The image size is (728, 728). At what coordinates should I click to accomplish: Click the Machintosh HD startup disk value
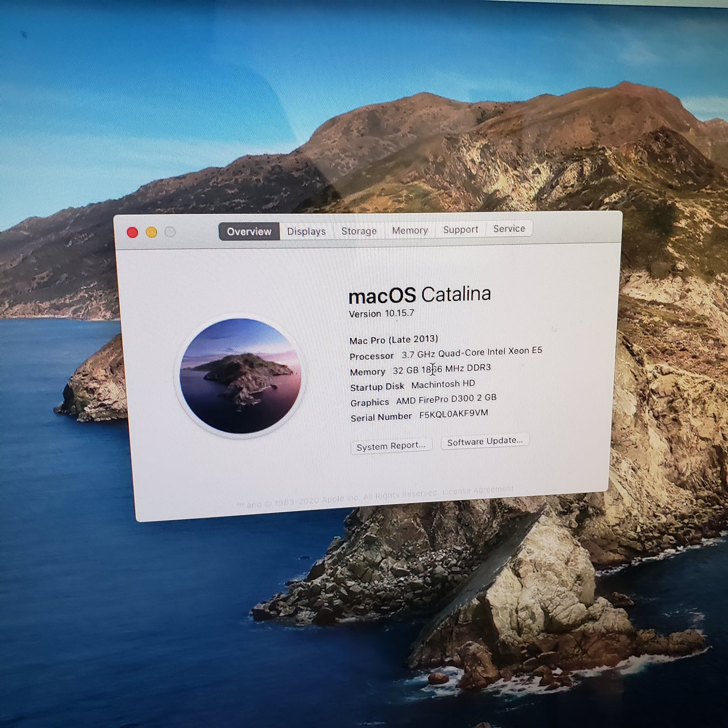coord(443,384)
